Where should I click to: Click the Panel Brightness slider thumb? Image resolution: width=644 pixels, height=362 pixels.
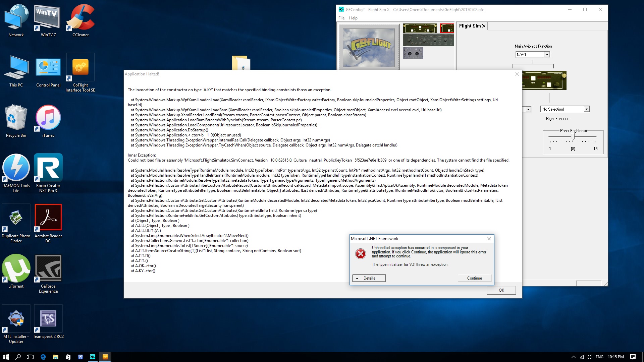coord(574,137)
